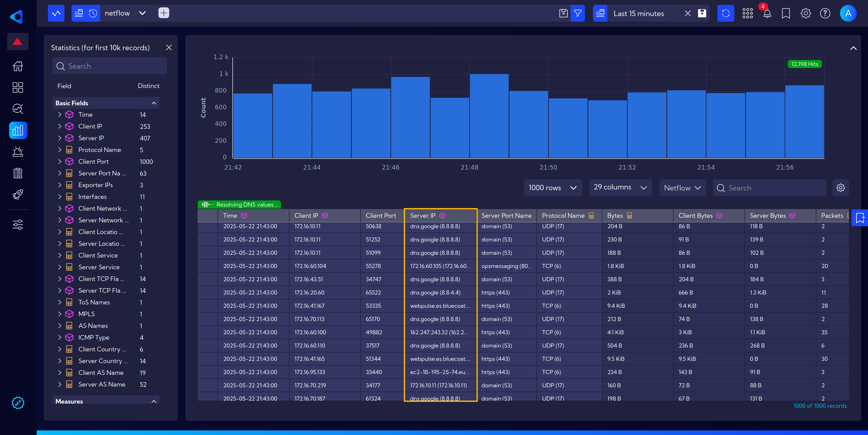Open the help question mark icon

click(x=825, y=13)
